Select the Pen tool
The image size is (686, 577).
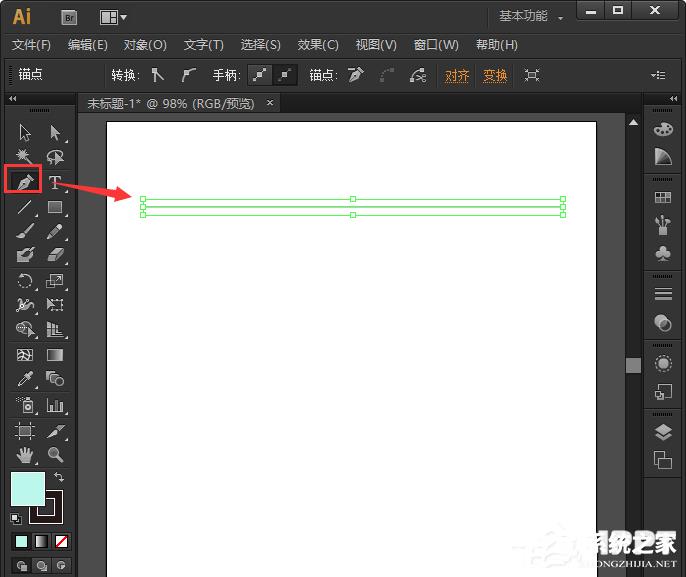(x=24, y=181)
